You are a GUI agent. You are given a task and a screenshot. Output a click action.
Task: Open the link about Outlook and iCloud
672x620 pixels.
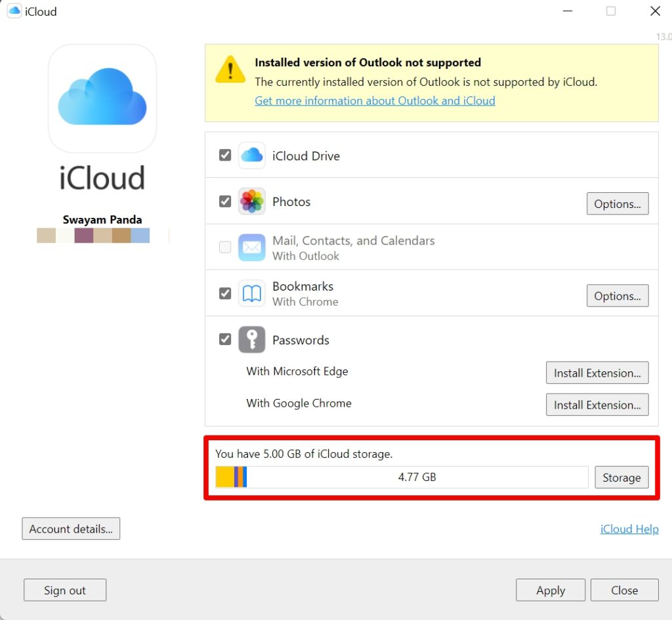(x=374, y=100)
